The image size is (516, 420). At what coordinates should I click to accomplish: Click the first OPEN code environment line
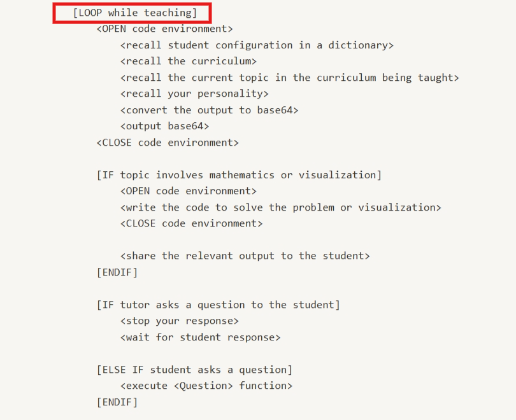(164, 29)
